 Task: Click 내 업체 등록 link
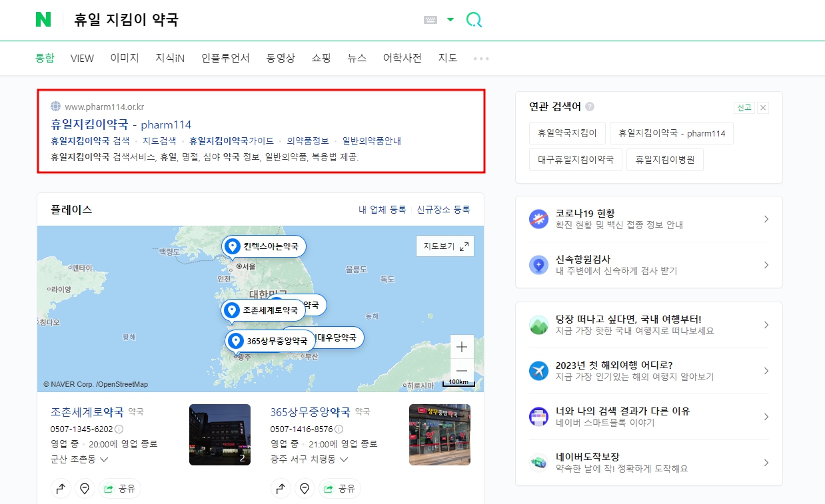click(x=382, y=210)
